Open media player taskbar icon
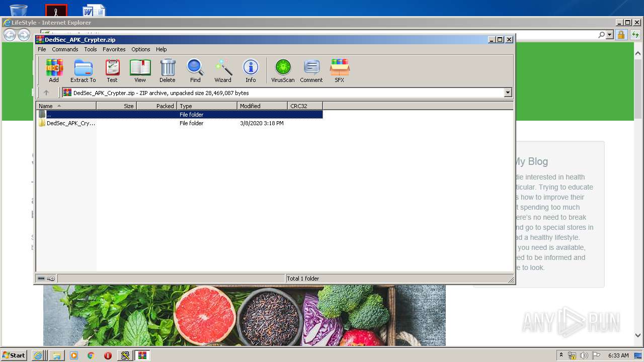This screenshot has height=362, width=644. click(x=74, y=355)
